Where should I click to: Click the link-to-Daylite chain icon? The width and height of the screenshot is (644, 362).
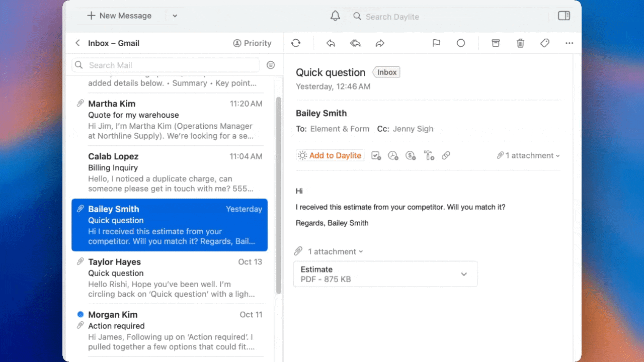point(446,156)
